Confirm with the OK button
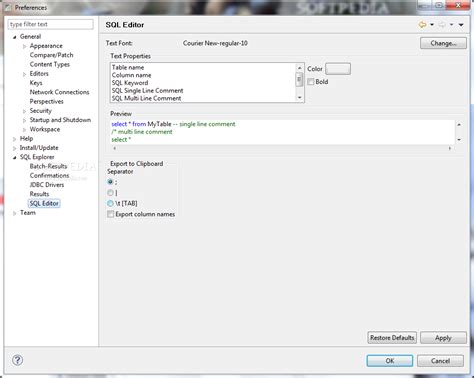474x378 pixels. (390, 361)
